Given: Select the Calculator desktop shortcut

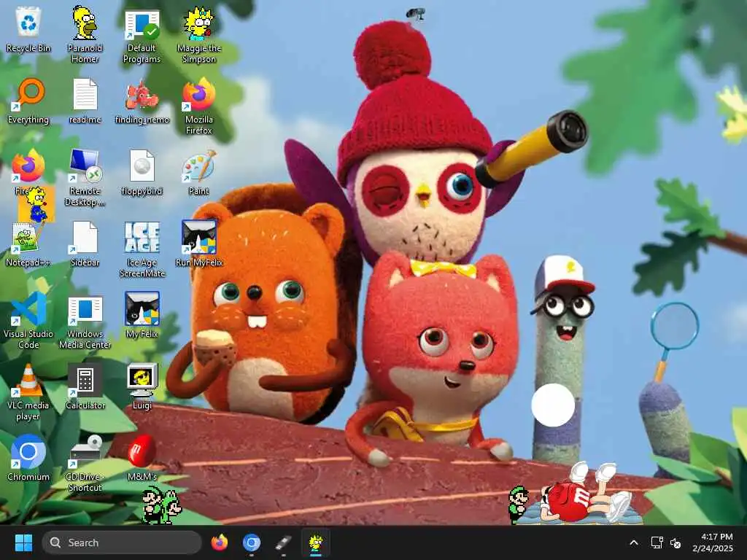Looking at the screenshot, I should pos(85,386).
